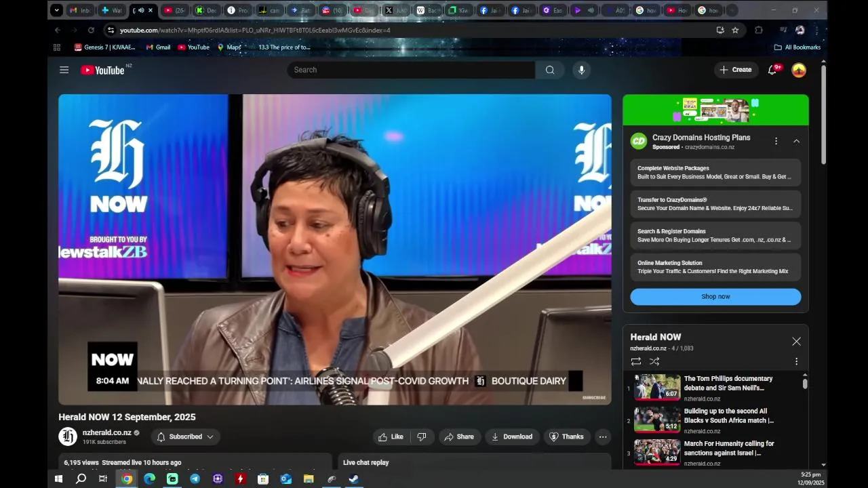Viewport: 868px width, 488px height.
Task: Toggle playlist shuffle
Action: (x=654, y=362)
